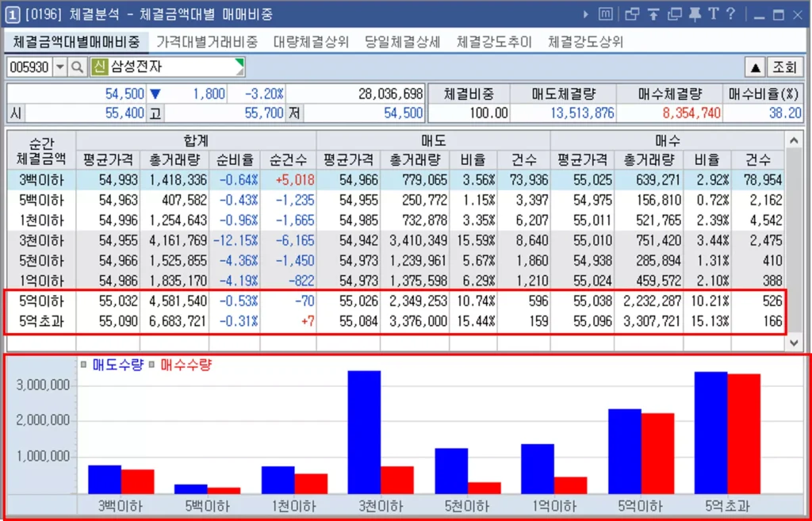This screenshot has height=521, width=812.
Task: Click the 'm' box icon in title bar
Action: (x=605, y=14)
